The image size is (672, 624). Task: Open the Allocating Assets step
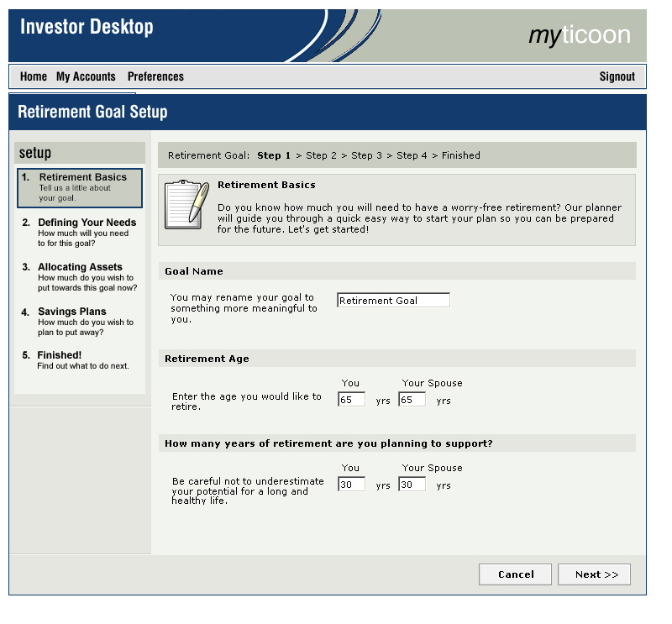(x=80, y=267)
